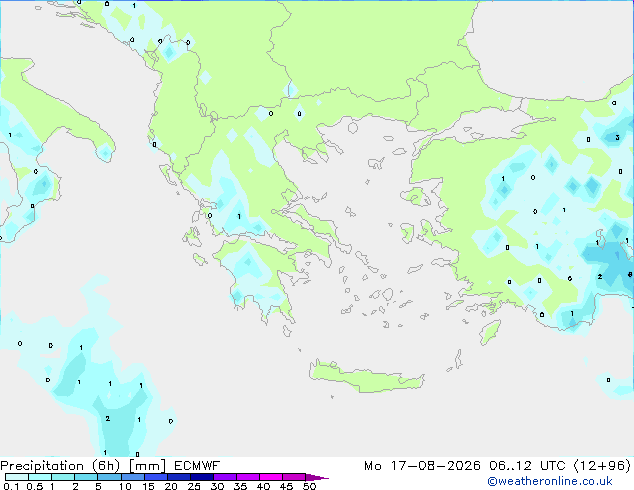The width and height of the screenshot is (634, 490).
Task: Click the "Mo 17-08-2026" date text
Action: [422, 466]
